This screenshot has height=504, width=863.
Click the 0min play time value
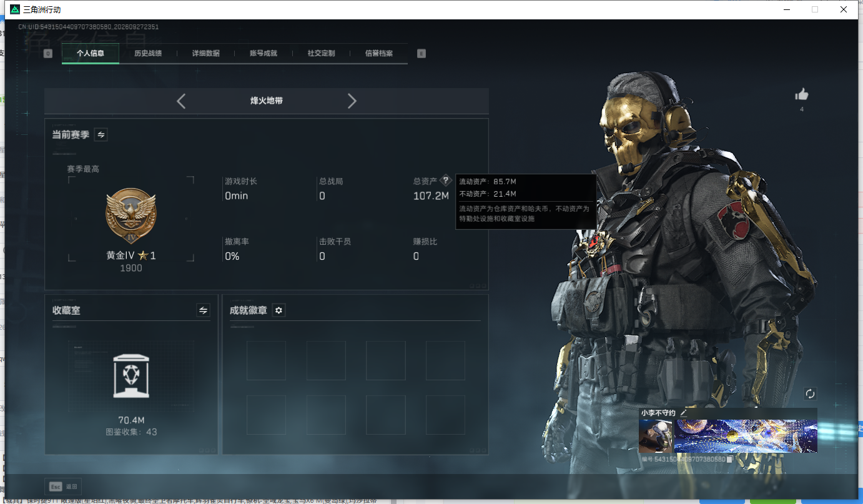[237, 196]
